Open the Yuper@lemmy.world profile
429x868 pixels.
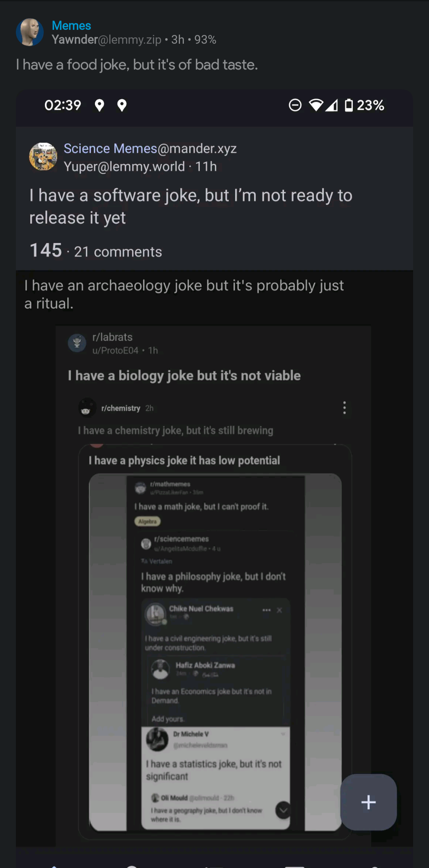coord(124,166)
